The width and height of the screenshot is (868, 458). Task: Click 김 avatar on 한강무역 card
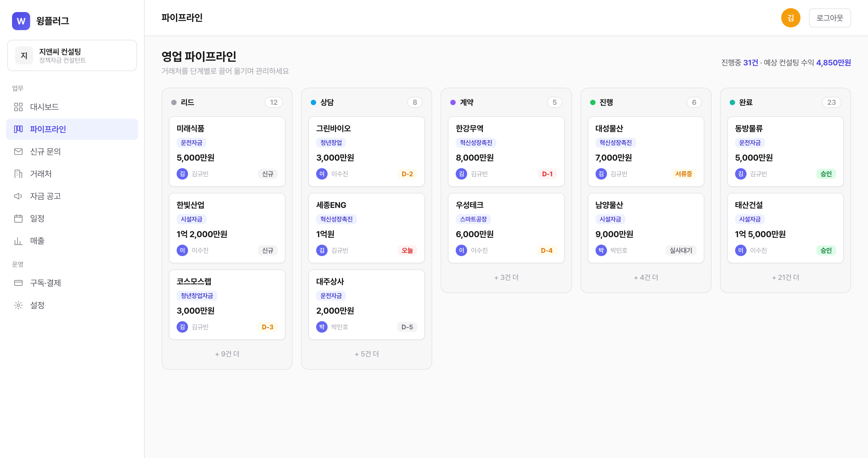461,174
